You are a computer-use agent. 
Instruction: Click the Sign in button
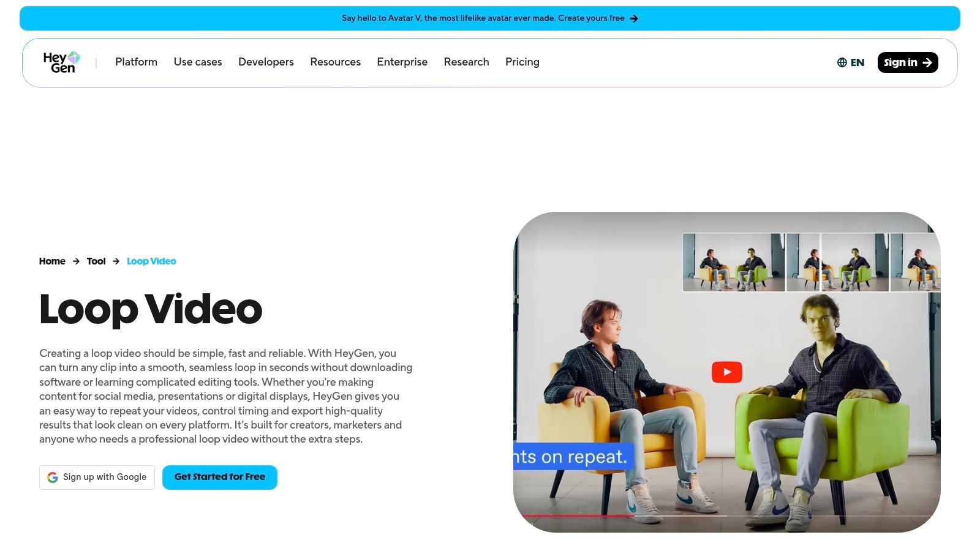(x=908, y=62)
